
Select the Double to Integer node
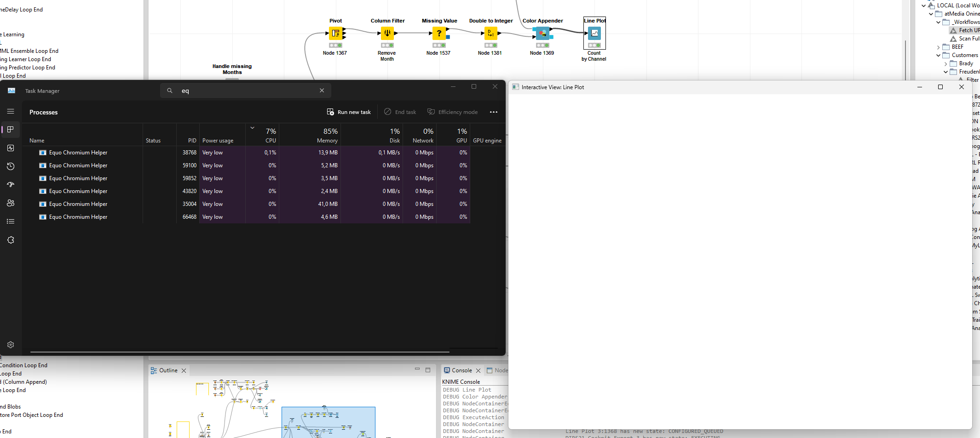[x=490, y=33]
